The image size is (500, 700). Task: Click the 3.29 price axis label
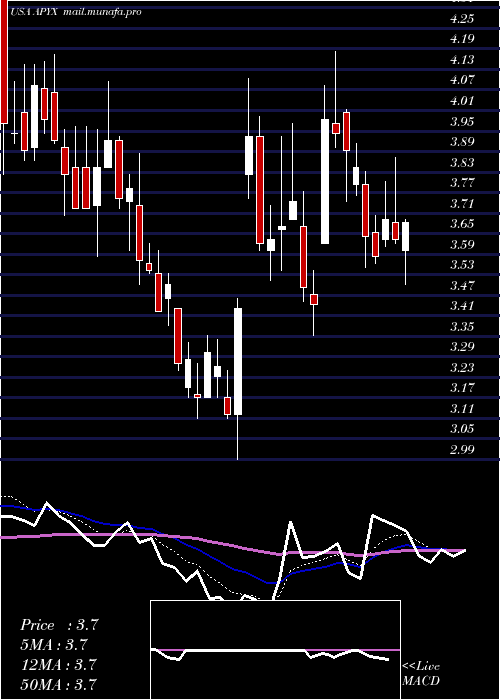[x=462, y=347]
